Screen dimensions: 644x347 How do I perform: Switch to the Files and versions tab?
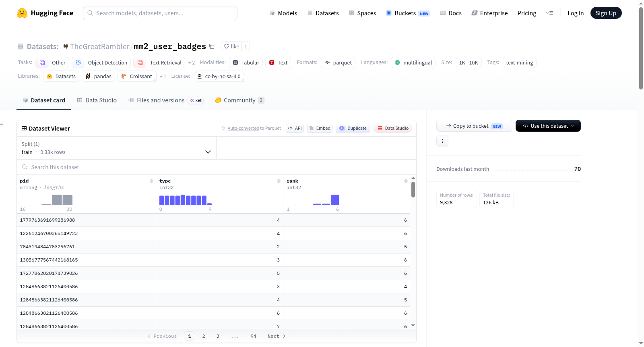tap(165, 100)
